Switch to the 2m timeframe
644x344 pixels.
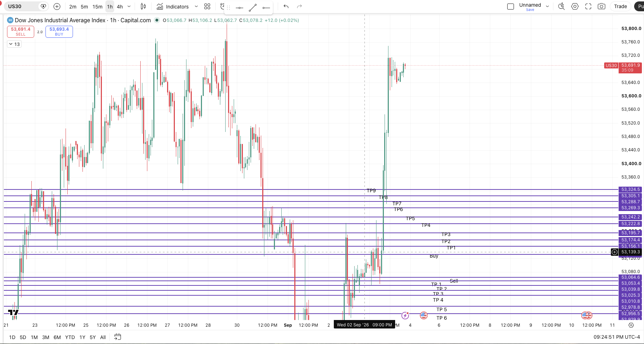coord(73,7)
